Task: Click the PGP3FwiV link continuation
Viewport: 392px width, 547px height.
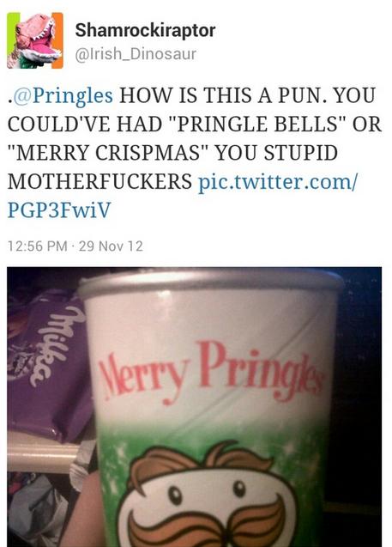Action: 59,210
